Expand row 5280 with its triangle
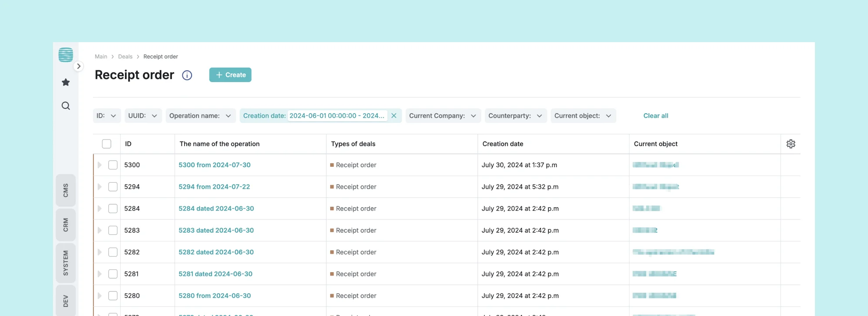Image resolution: width=868 pixels, height=316 pixels. (x=100, y=296)
